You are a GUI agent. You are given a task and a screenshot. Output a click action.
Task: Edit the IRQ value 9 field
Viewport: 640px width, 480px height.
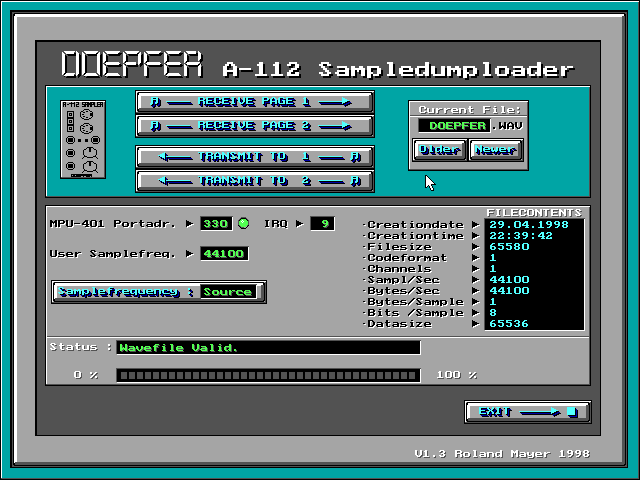(x=322, y=224)
